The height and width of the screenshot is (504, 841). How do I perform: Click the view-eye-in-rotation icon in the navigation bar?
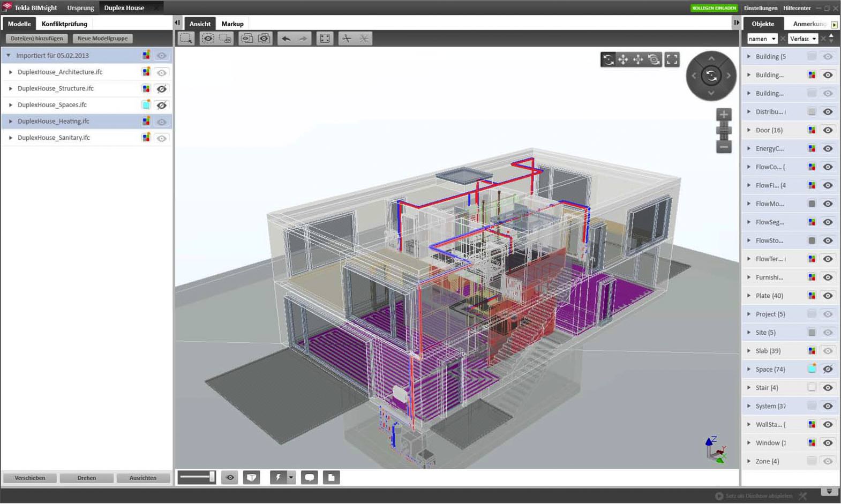point(654,59)
